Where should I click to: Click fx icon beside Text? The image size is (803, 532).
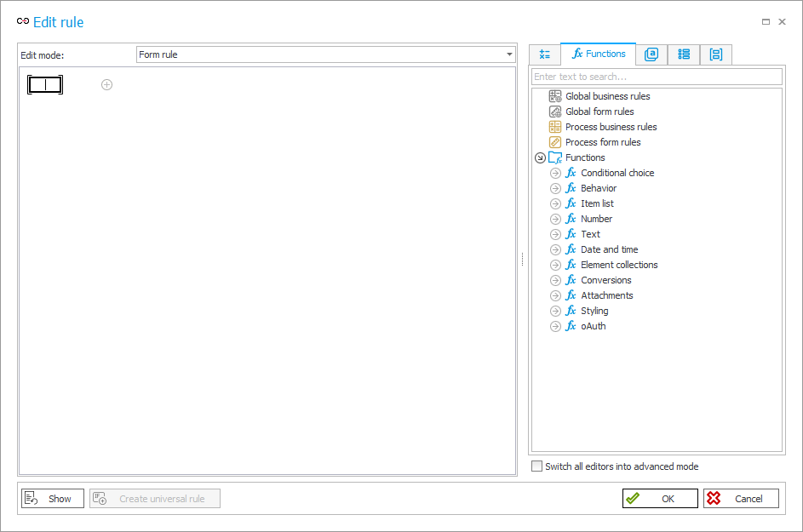point(571,235)
